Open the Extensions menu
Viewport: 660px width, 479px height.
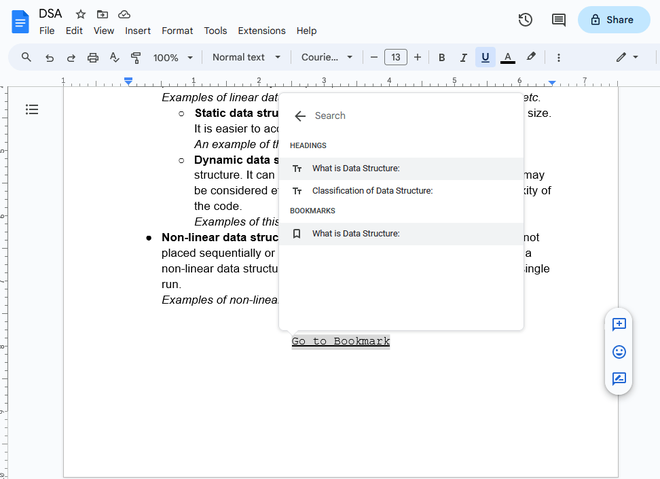(261, 31)
